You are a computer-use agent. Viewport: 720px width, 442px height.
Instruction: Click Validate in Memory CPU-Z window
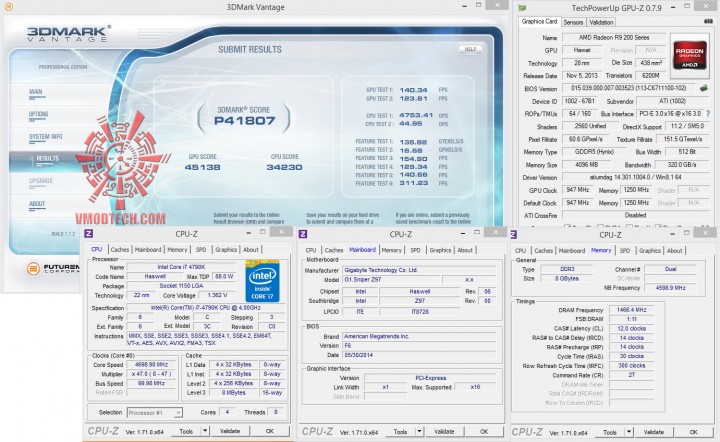(654, 432)
